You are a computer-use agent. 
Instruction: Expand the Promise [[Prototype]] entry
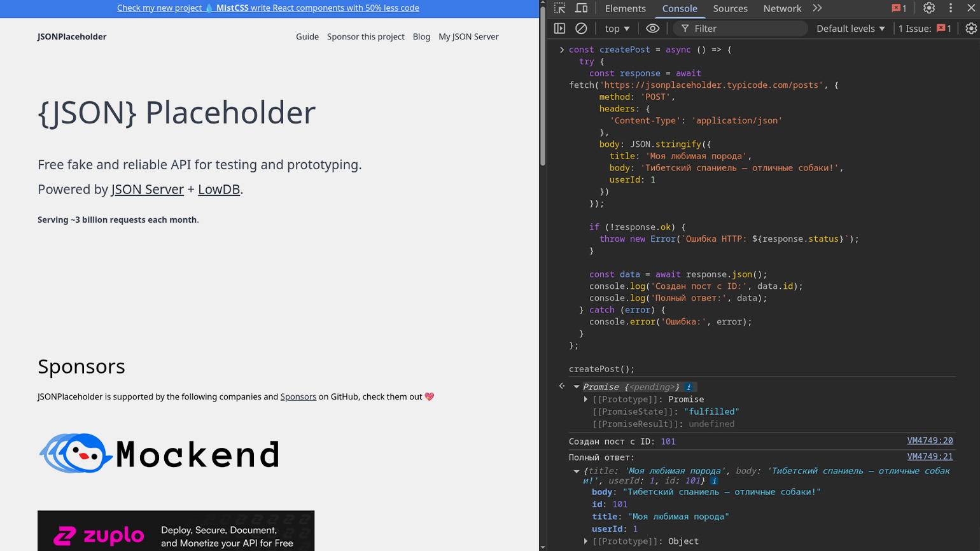click(x=586, y=400)
